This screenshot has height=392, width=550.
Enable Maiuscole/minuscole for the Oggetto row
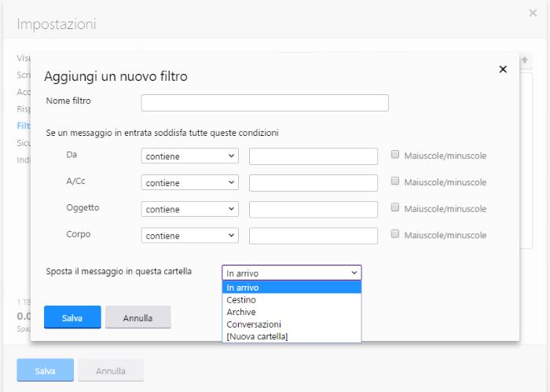(x=395, y=207)
